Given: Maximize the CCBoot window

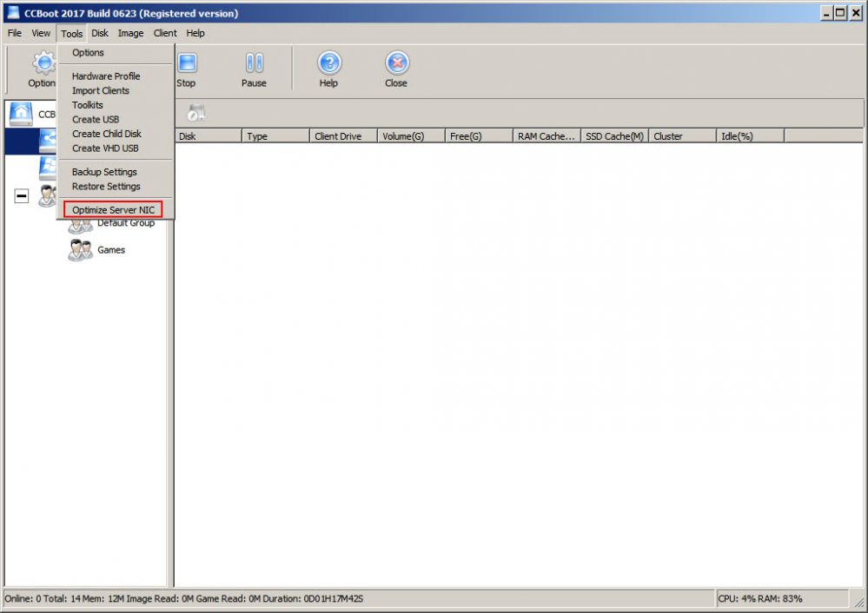Looking at the screenshot, I should click(840, 13).
